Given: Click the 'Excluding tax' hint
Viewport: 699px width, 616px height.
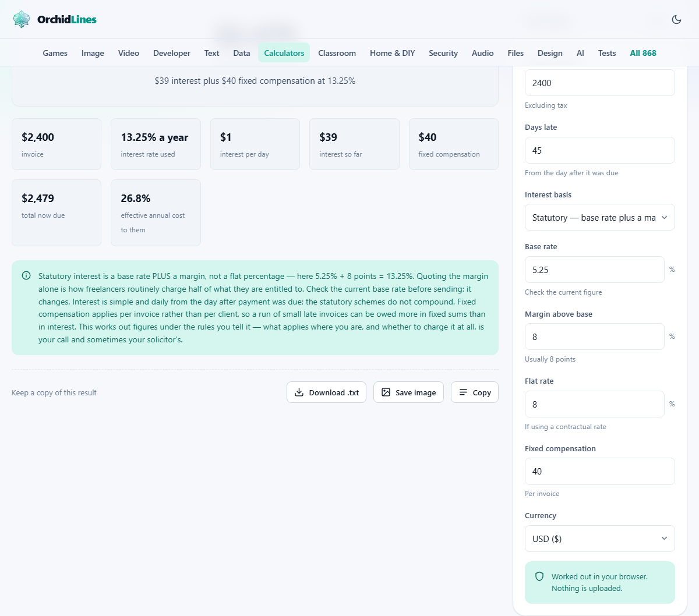Looking at the screenshot, I should click(x=546, y=105).
